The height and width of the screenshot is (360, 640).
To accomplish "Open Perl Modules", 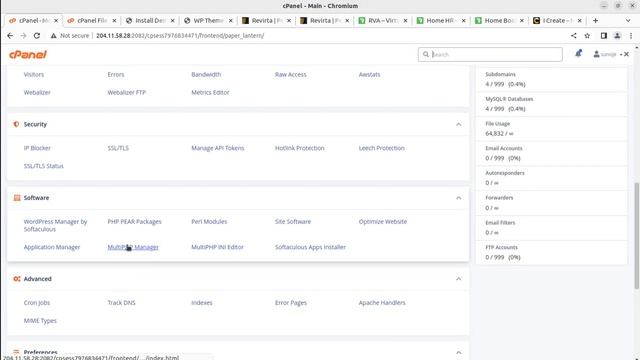I will point(209,222).
